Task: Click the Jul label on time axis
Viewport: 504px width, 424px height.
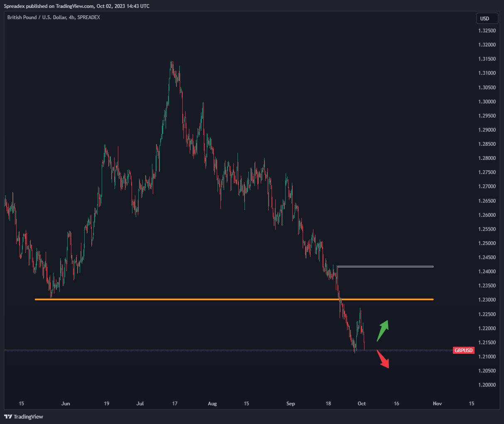Action: (140, 404)
